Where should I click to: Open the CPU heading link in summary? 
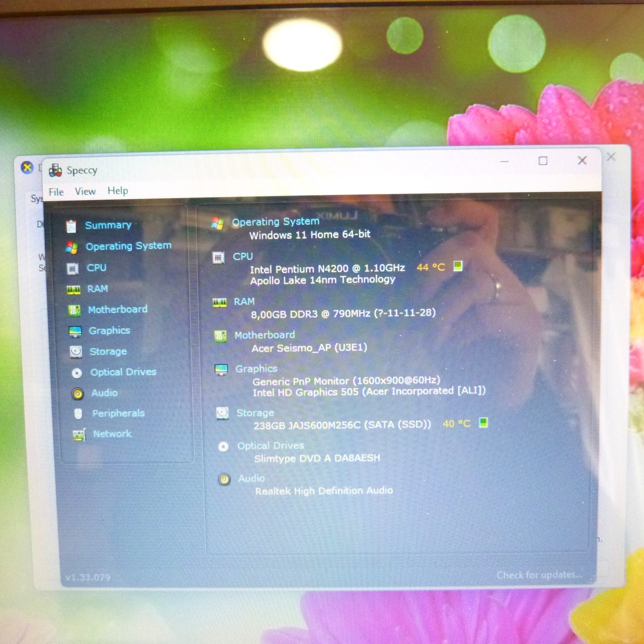click(x=243, y=256)
